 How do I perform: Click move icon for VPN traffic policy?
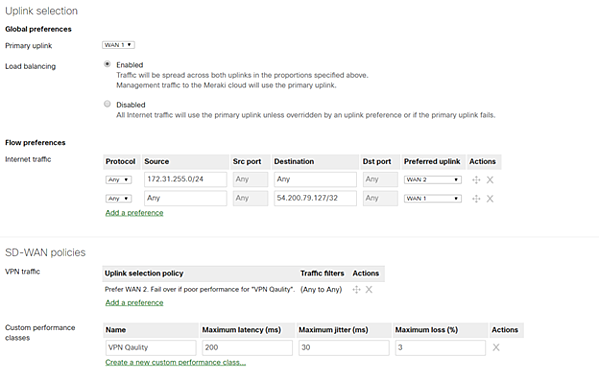tap(356, 290)
